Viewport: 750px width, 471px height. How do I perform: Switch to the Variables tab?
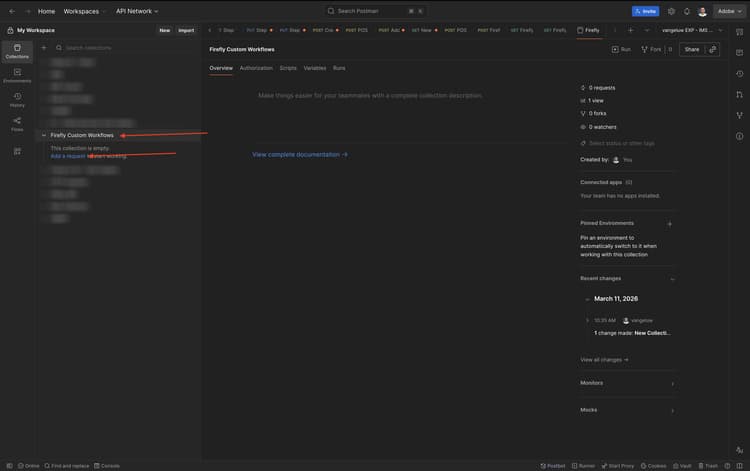click(x=315, y=68)
